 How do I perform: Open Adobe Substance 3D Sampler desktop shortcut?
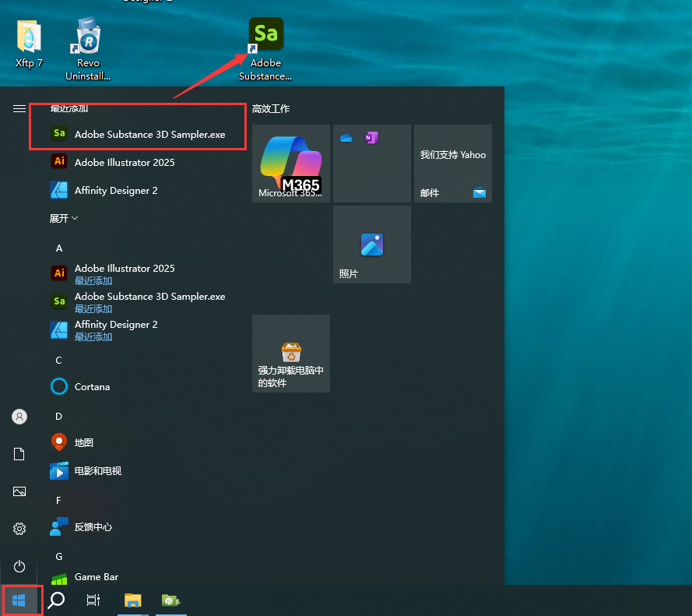pyautogui.click(x=265, y=48)
